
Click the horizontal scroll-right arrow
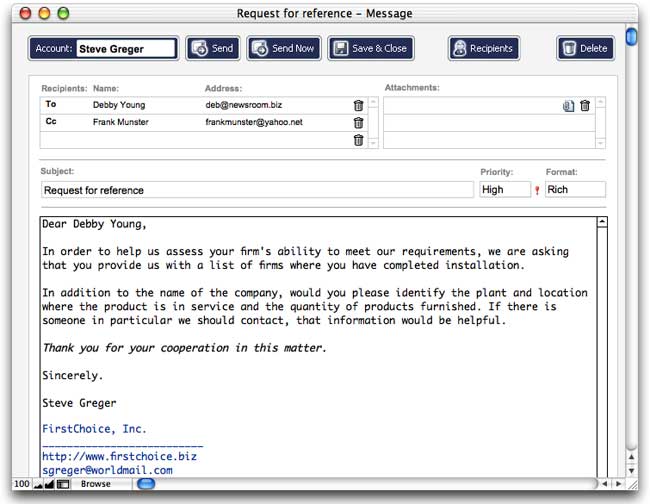(618, 484)
